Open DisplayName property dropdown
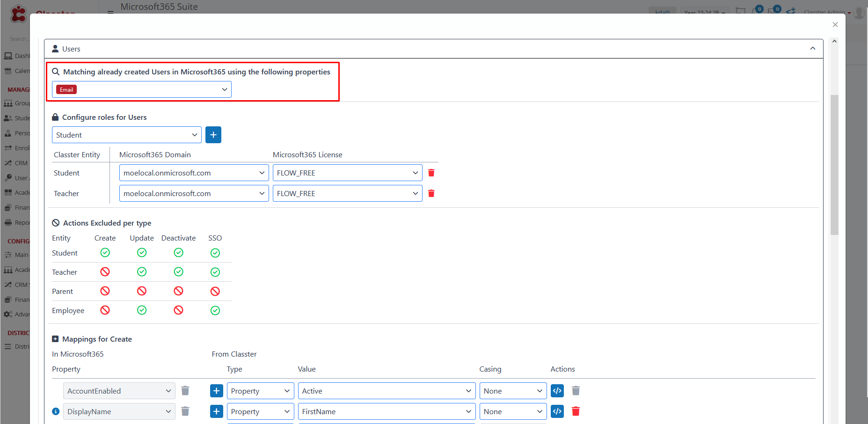This screenshot has height=424, width=868. tap(119, 411)
